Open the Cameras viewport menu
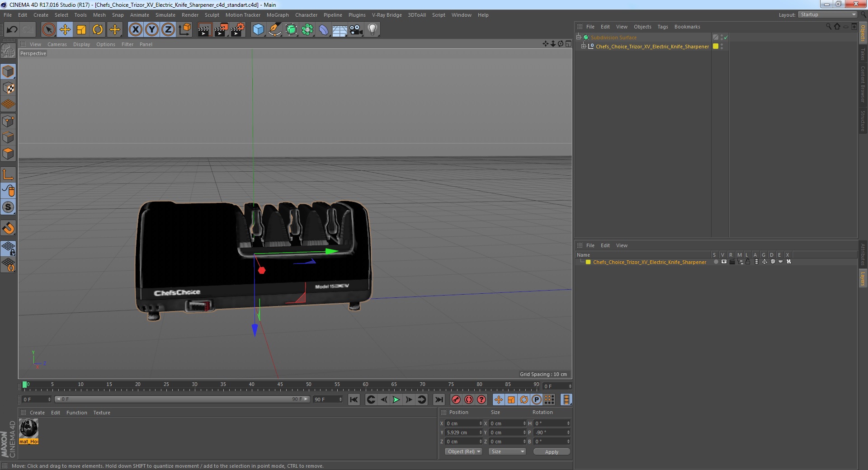The width and height of the screenshot is (868, 470). coord(57,44)
